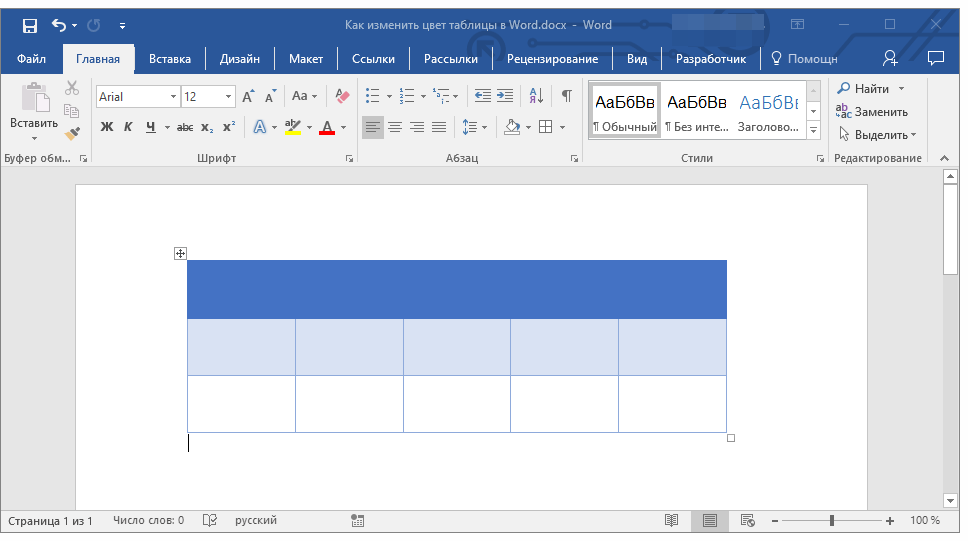
Task: Open the font size dropdown showing 12
Action: [229, 97]
